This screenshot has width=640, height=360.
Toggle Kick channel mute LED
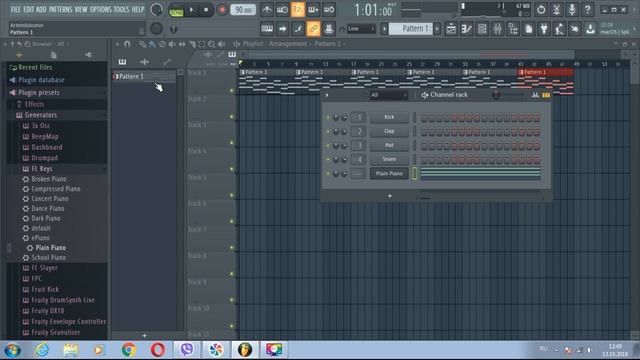pos(328,118)
